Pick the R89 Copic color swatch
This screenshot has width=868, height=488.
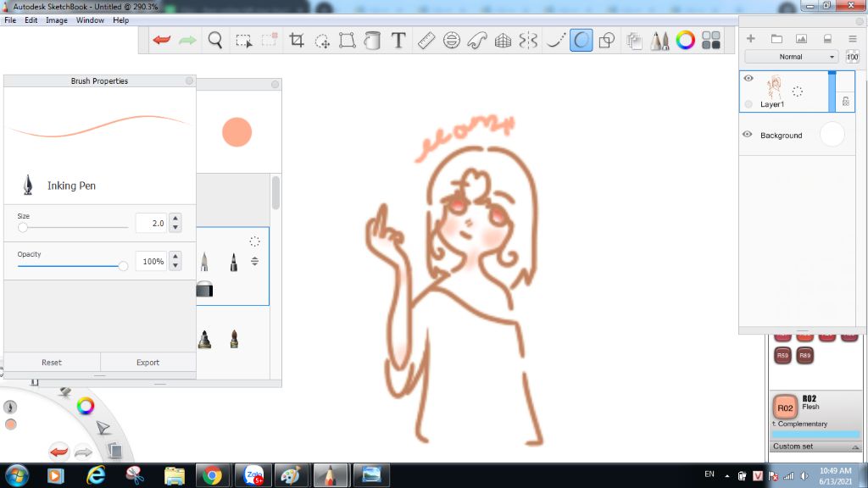click(x=805, y=355)
